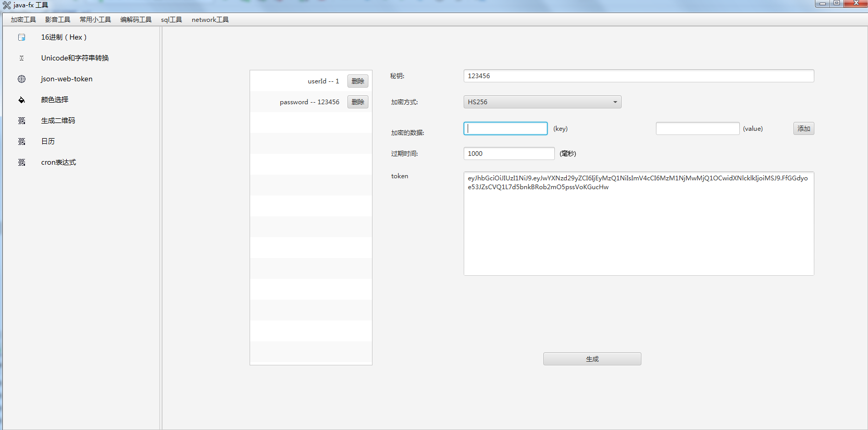Viewport: 868px width, 430px height.
Task: Open the HS256 加密方式 dropdown
Action: [x=542, y=102]
